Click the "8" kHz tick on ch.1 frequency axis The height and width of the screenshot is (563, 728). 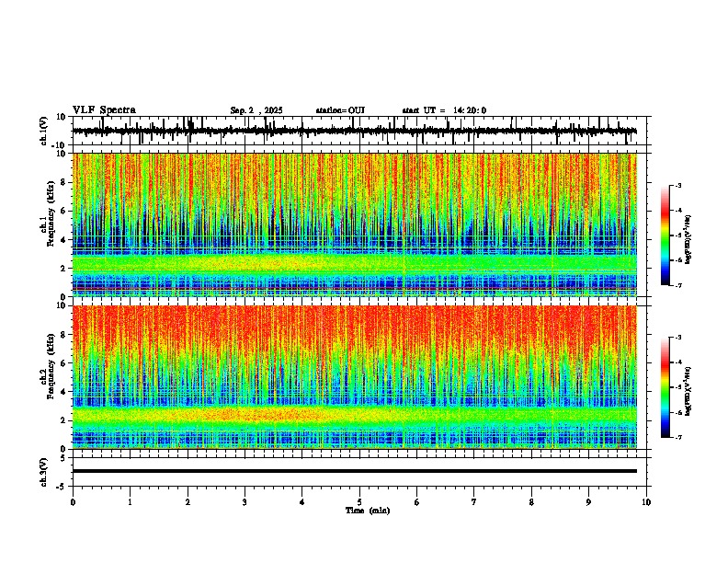coord(65,182)
